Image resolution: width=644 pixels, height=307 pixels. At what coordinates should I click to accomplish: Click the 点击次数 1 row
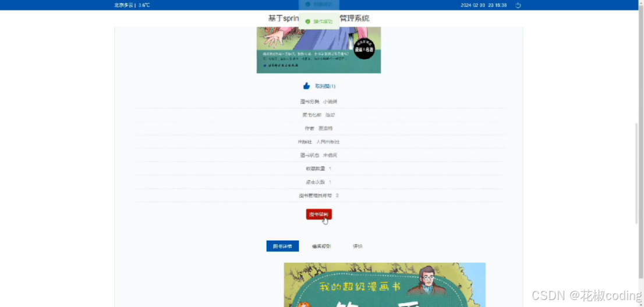[x=319, y=182]
